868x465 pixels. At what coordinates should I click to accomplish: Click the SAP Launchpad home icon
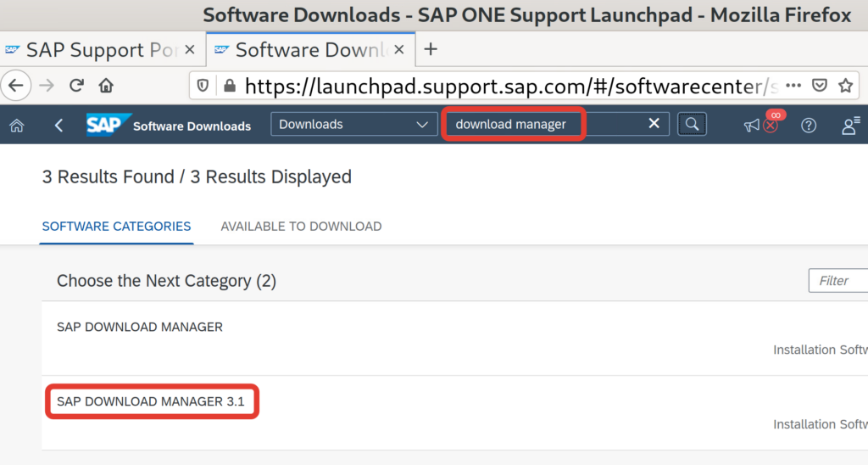tap(16, 126)
